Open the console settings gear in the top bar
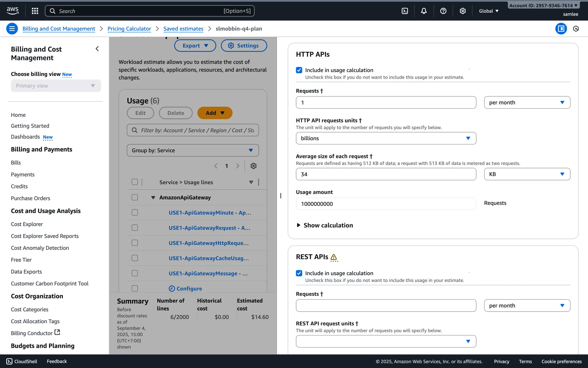Screen dimensions: 588x368 462,11
